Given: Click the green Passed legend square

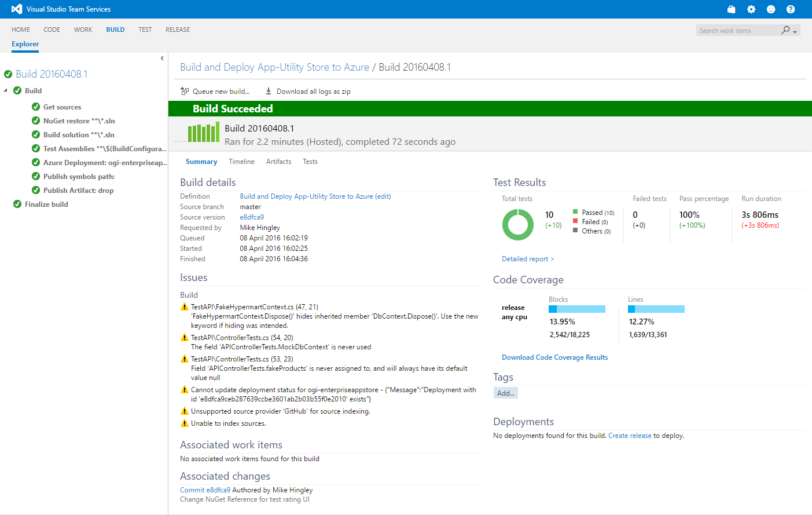Looking at the screenshot, I should pyautogui.click(x=575, y=211).
